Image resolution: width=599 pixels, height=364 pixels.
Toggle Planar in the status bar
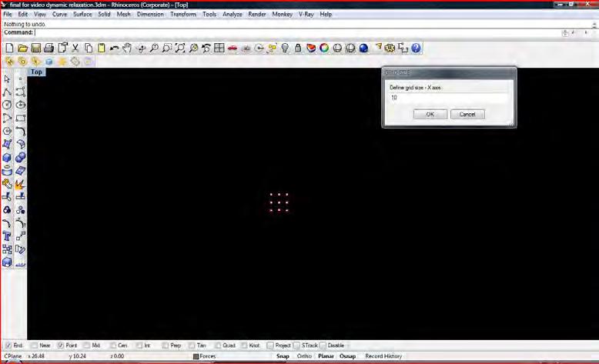click(326, 356)
